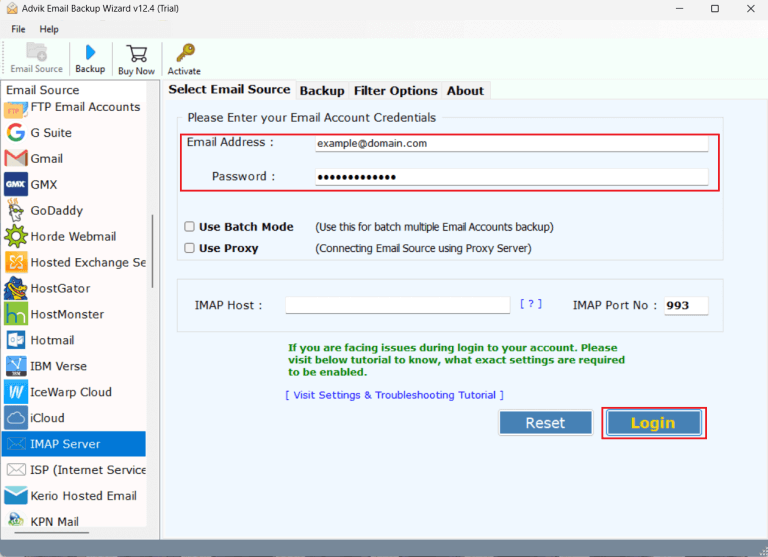Switch to the Backup tab
768x557 pixels.
click(x=322, y=91)
